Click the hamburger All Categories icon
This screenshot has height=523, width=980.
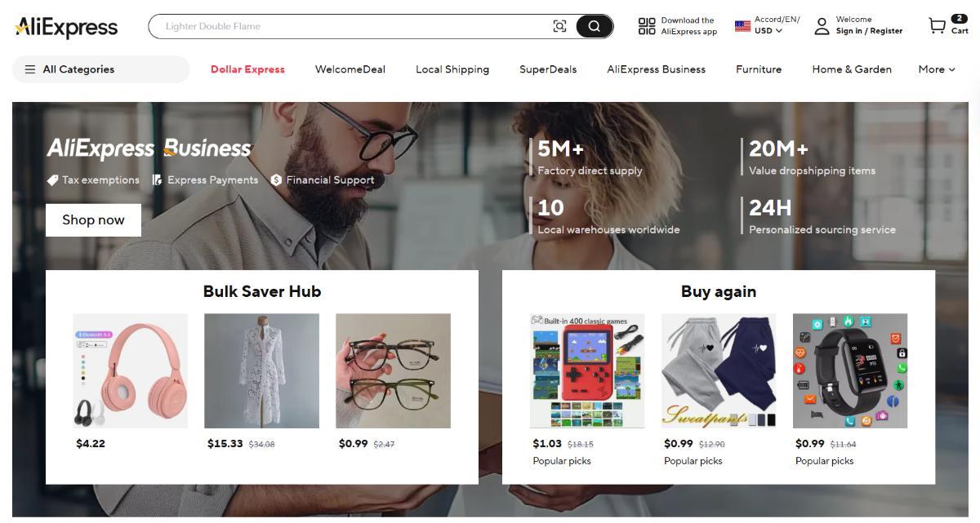(30, 69)
